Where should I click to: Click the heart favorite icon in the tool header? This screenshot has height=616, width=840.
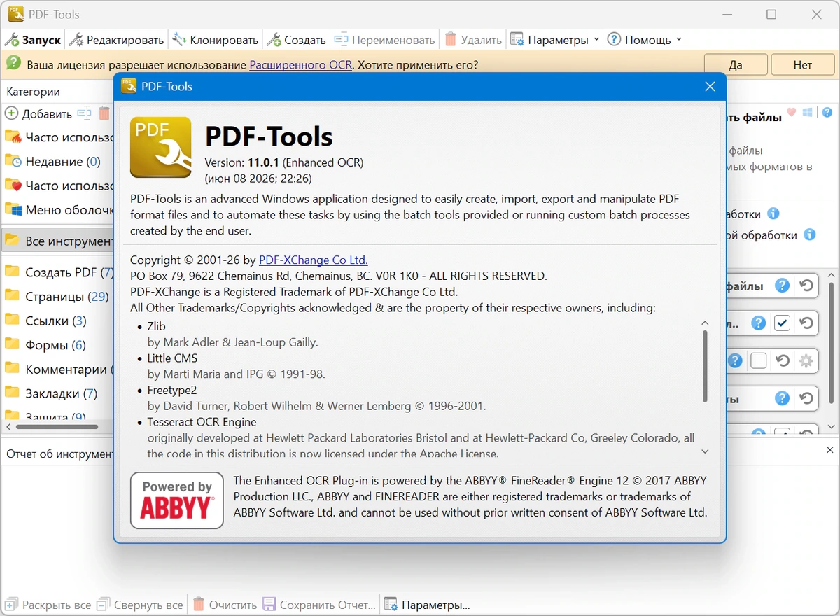[792, 112]
